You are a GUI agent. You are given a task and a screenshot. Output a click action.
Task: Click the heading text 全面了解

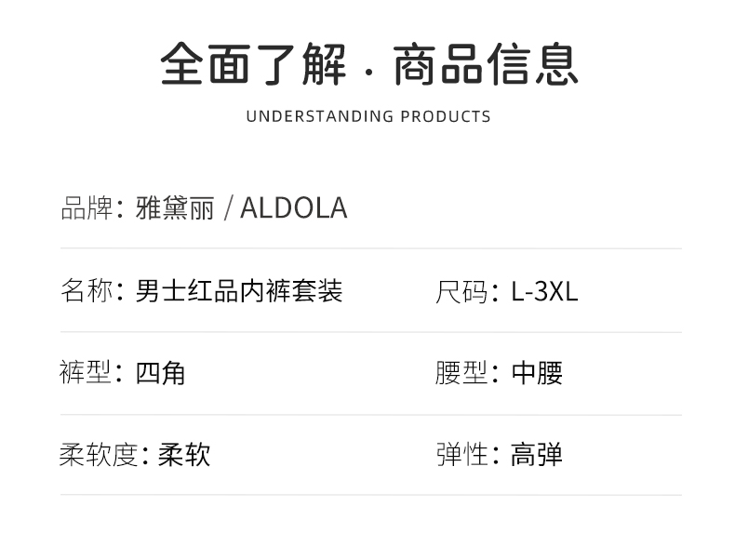click(x=252, y=64)
